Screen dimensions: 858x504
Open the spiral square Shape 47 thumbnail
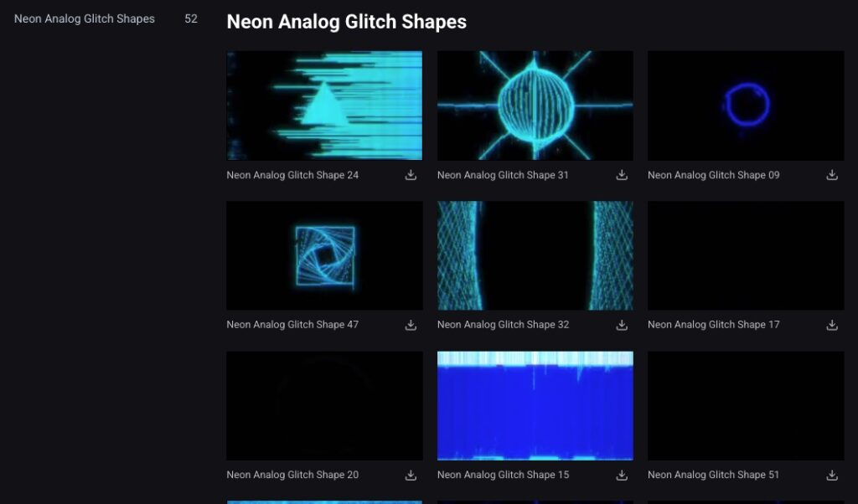pyautogui.click(x=324, y=255)
